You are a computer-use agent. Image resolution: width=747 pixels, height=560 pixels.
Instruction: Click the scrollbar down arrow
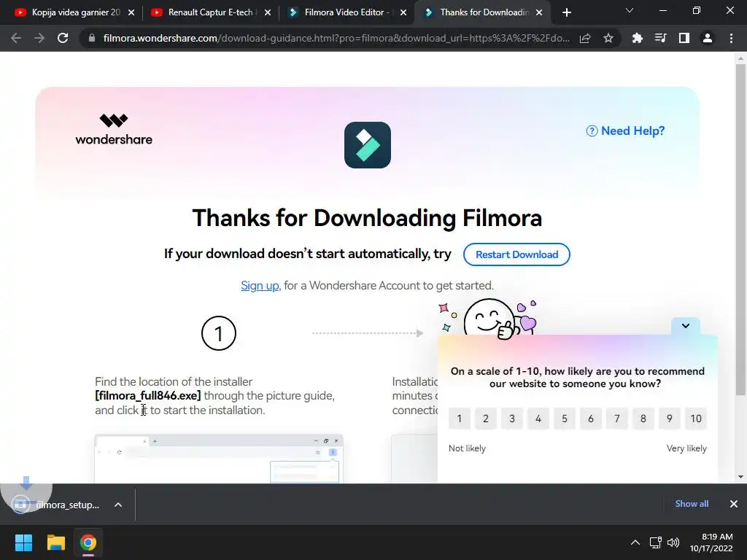pos(740,477)
